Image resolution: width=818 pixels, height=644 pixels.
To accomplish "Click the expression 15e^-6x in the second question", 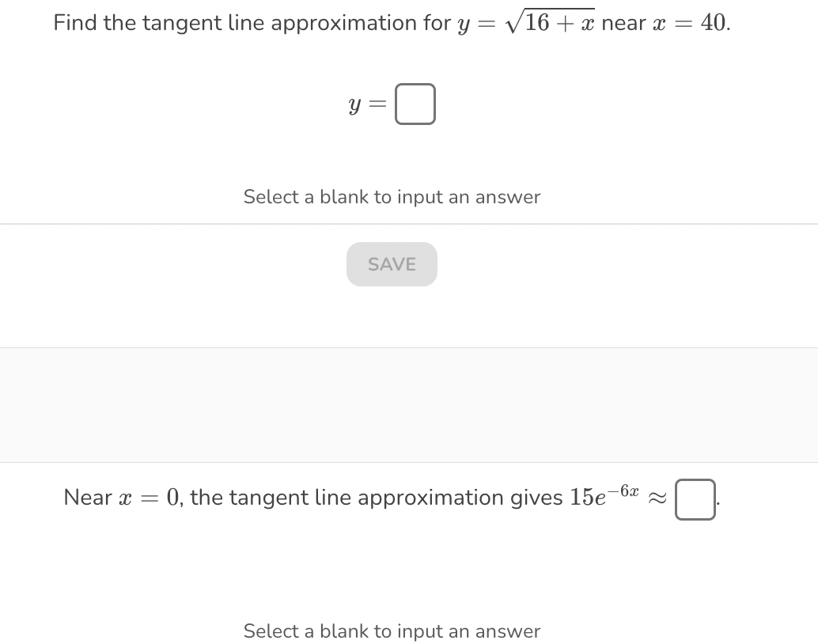I will (x=604, y=495).
